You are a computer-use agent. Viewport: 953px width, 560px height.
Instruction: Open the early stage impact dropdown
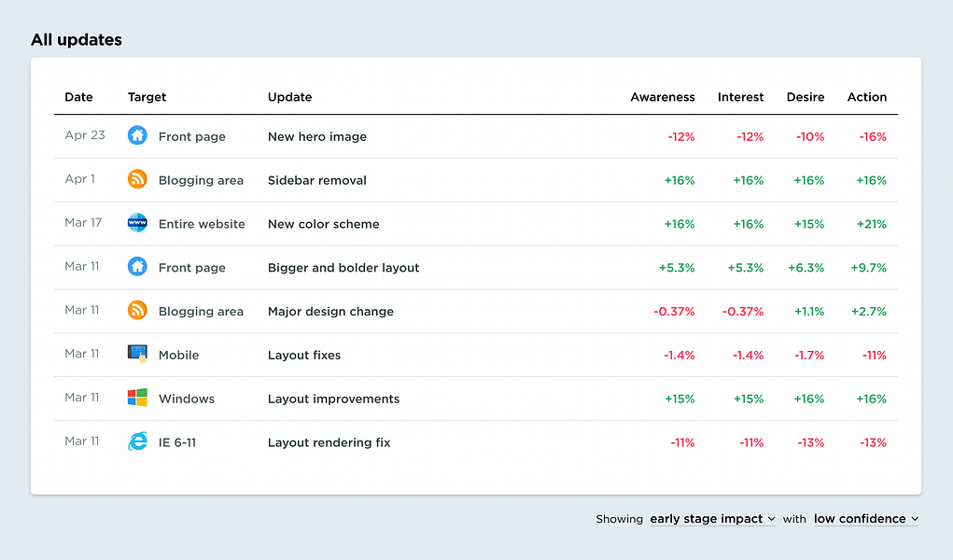pyautogui.click(x=712, y=519)
